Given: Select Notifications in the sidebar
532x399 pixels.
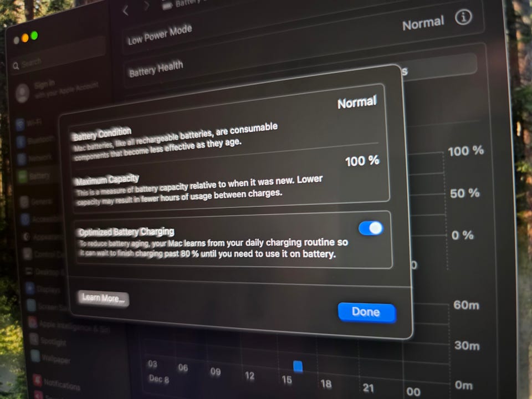Looking at the screenshot, I should (x=57, y=383).
